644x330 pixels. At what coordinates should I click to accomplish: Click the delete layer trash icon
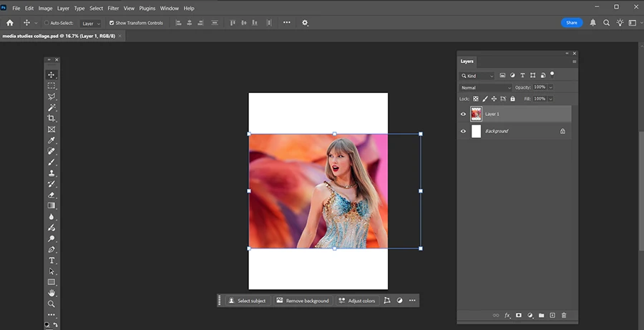[x=564, y=315]
